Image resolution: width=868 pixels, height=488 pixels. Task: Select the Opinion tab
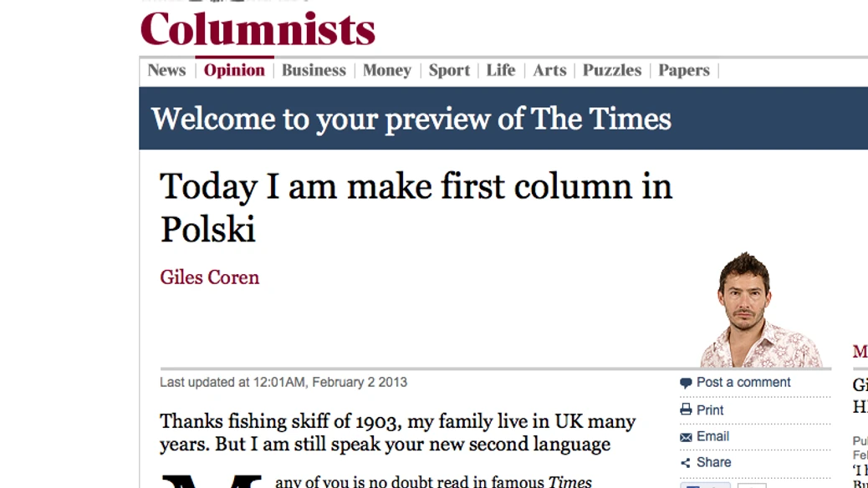[234, 70]
